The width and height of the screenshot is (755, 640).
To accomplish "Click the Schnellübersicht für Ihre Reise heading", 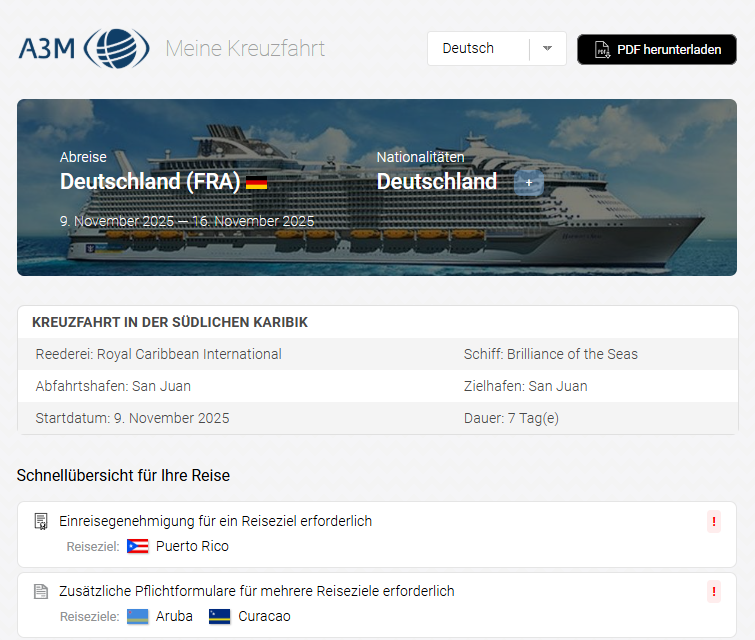I will click(x=123, y=475).
